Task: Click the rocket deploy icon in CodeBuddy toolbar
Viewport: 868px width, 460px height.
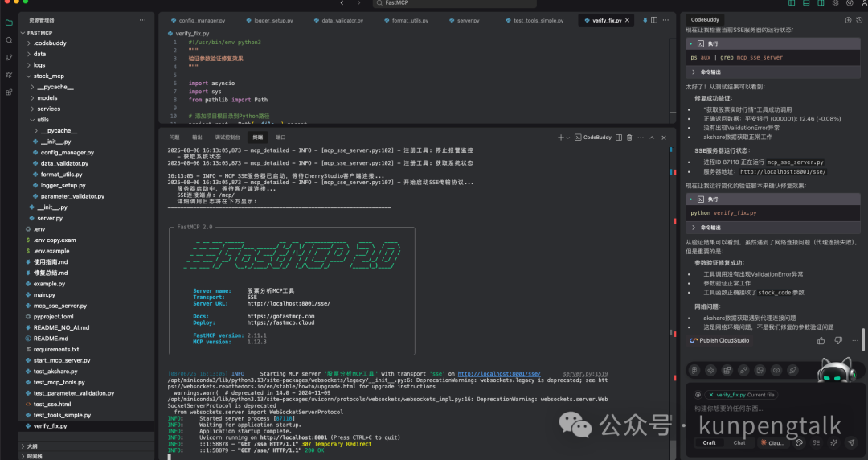Action: (x=793, y=370)
